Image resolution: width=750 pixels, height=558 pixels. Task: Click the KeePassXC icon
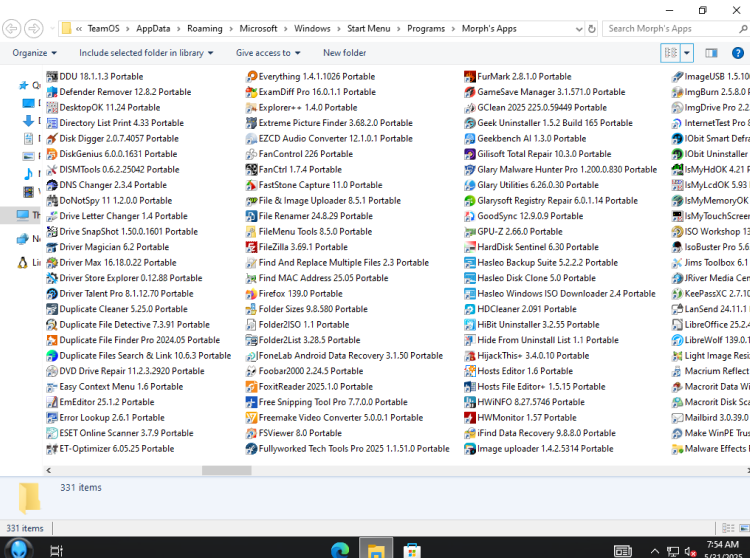click(677, 294)
